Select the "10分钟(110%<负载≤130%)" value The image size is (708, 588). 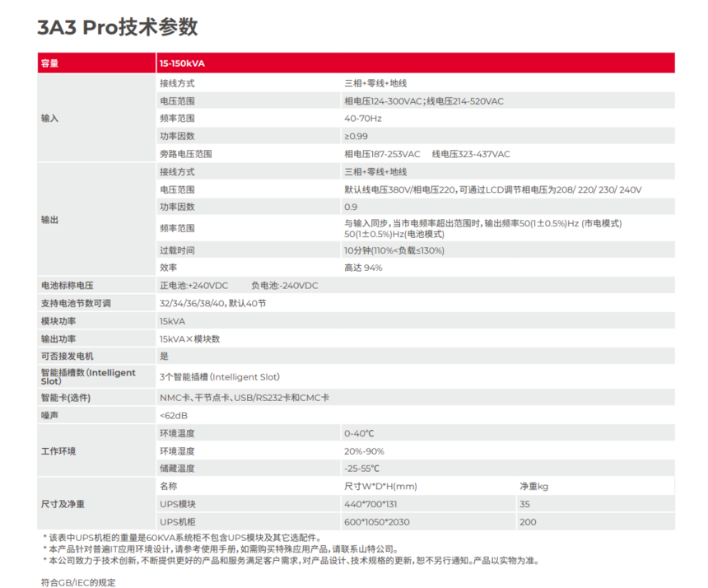394,250
